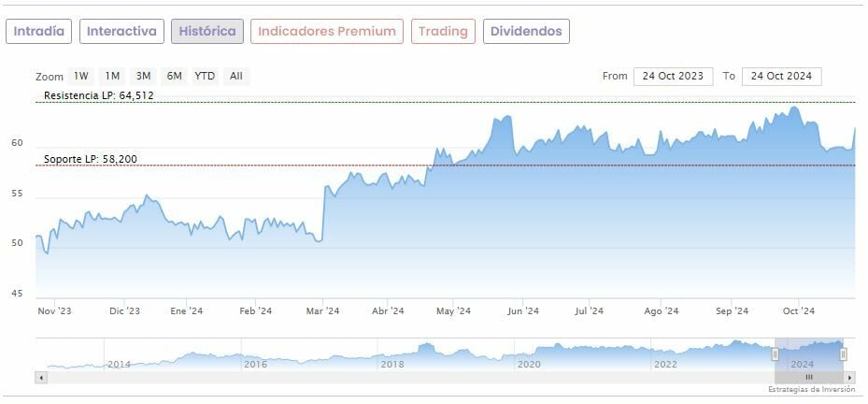Viewport: 868px width, 404px height.
Task: Select the Histórica tab
Action: click(x=207, y=31)
